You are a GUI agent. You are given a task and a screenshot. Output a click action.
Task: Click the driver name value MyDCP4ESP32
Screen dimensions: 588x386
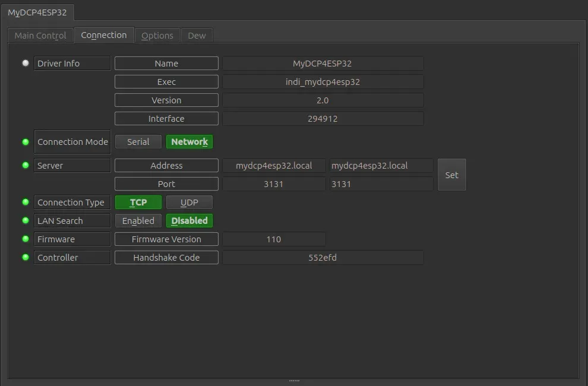pyautogui.click(x=323, y=64)
